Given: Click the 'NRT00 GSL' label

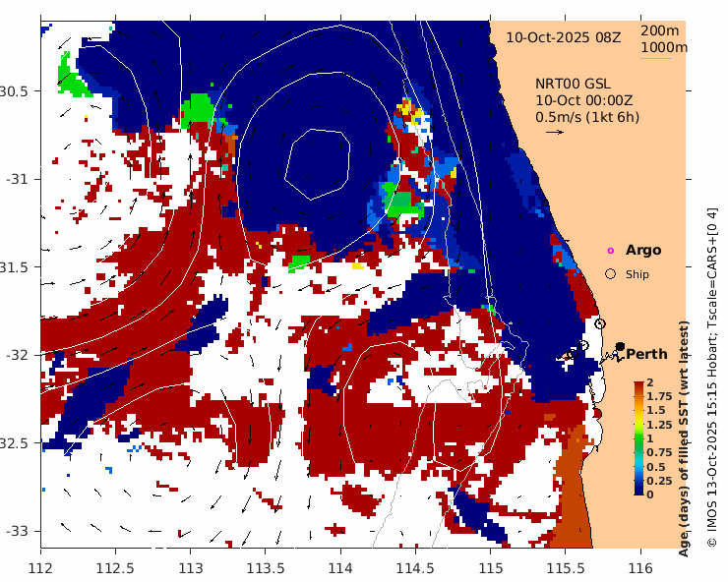Looking at the screenshot, I should pos(573,84).
